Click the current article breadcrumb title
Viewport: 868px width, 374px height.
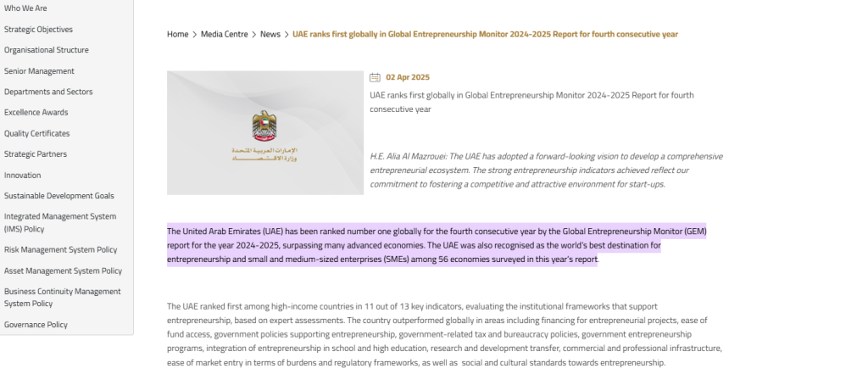point(485,35)
